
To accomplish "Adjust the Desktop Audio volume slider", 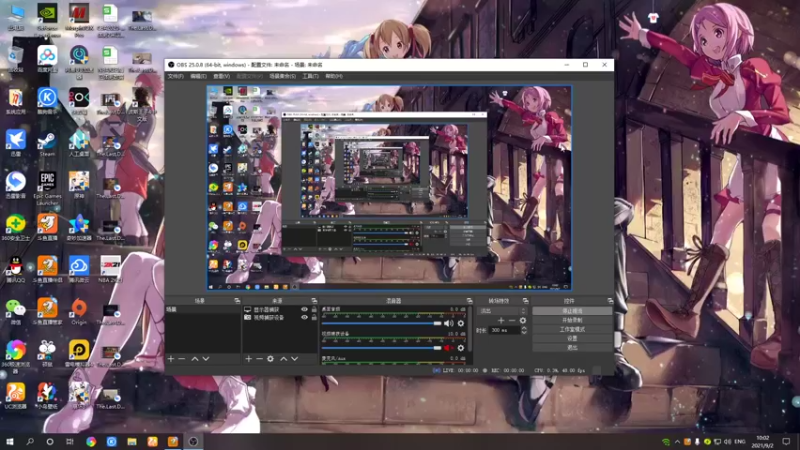I will (x=381, y=323).
